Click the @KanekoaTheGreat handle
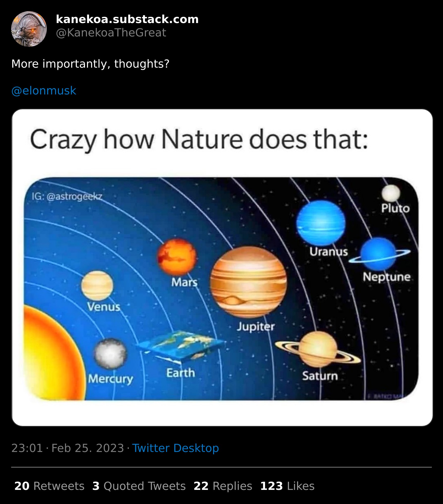443x504 pixels. click(111, 33)
